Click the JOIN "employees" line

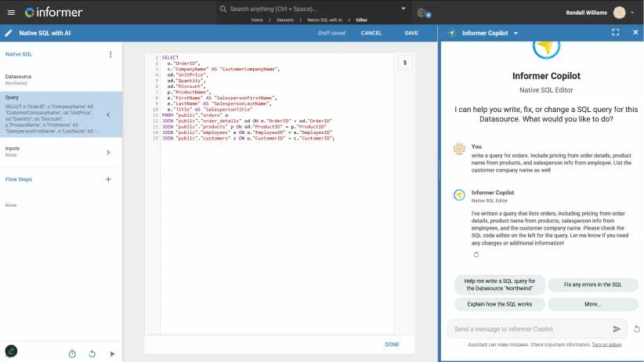tap(247, 132)
